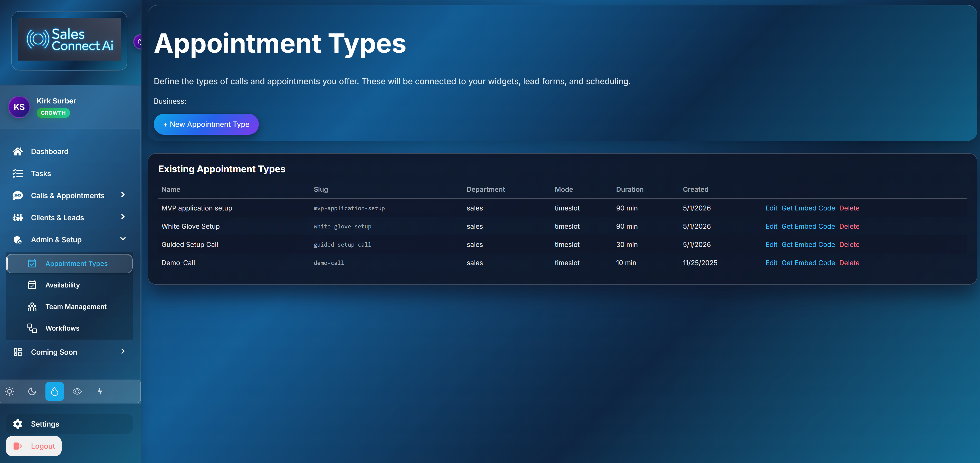The width and height of the screenshot is (980, 463).
Task: Click the Clients & Leads people icon
Action: [x=17, y=218]
